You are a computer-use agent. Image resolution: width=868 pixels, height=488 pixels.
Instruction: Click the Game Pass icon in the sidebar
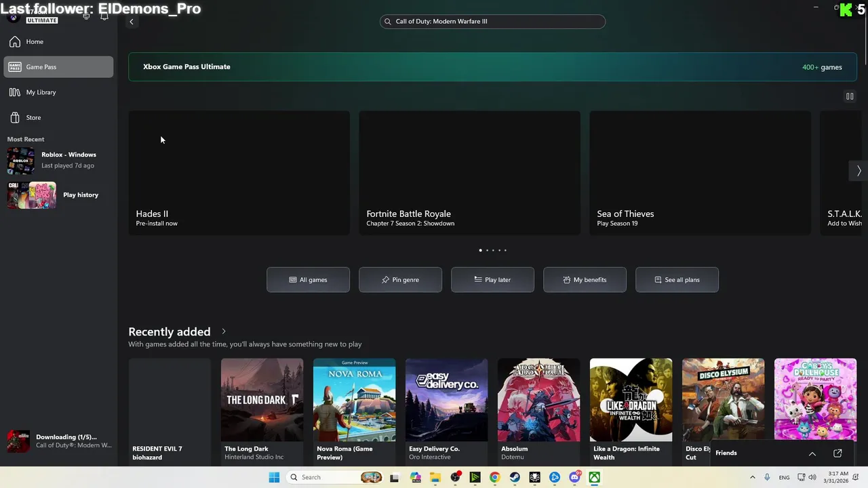pos(15,67)
